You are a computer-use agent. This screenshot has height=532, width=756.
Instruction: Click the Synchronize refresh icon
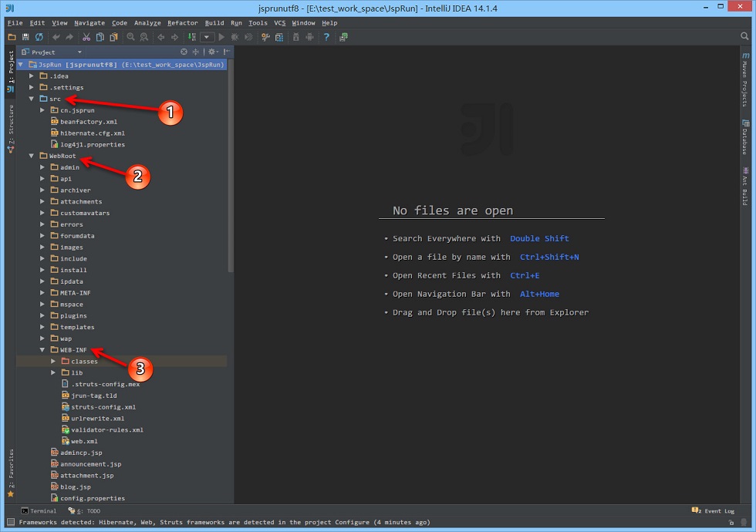click(x=39, y=37)
